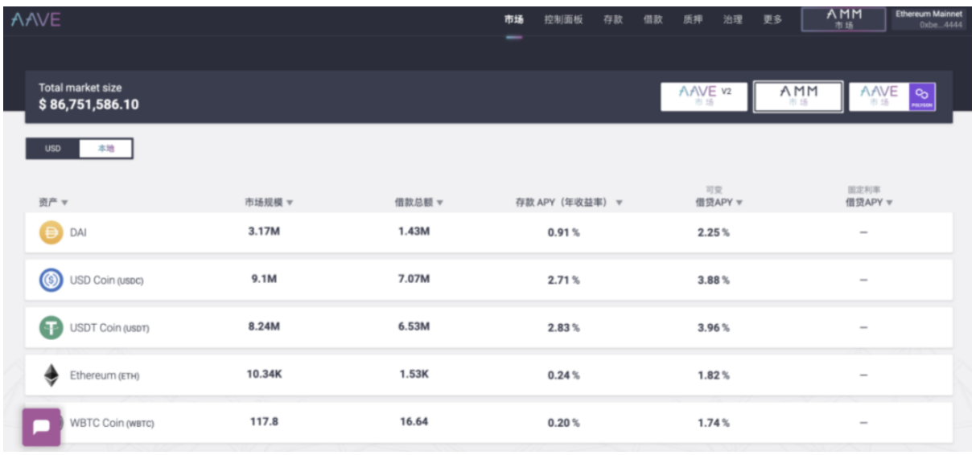Screen dimensions: 980x455
Task: Open the 控制面板 nav tab
Action: tap(563, 20)
